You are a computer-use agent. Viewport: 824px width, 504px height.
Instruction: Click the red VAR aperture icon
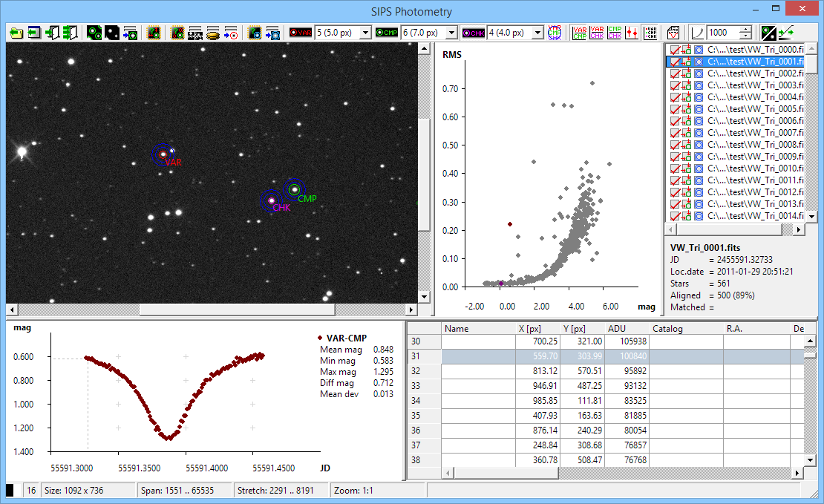coord(301,33)
